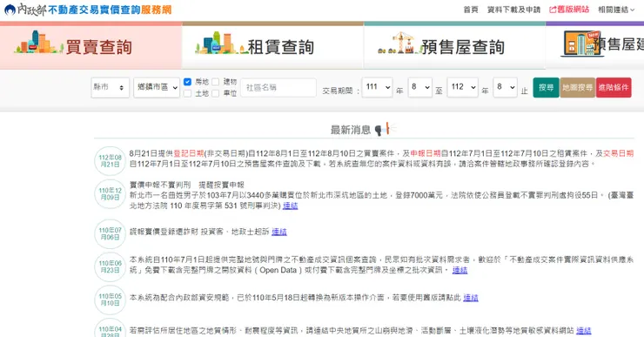Screen dimensions: 644x337
Task: Switch to the 預售屋建案 tab
Action: point(594,46)
